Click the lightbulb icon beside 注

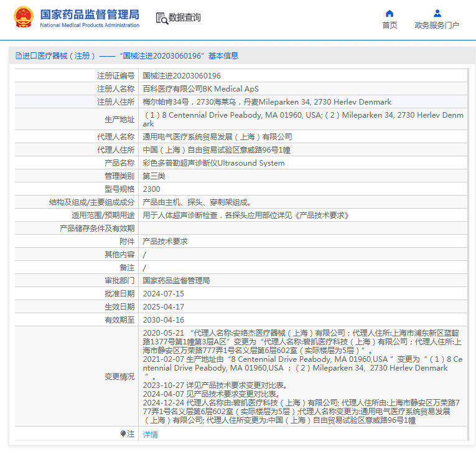point(123,434)
